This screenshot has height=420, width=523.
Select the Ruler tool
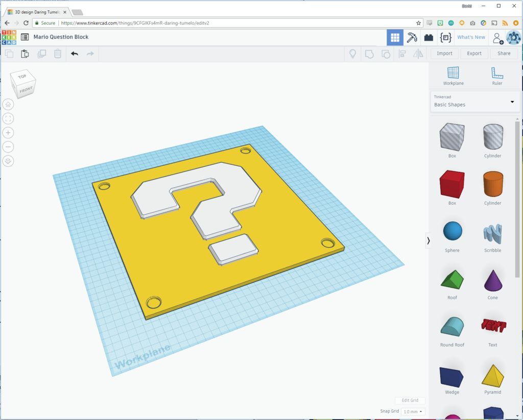pyautogui.click(x=497, y=76)
